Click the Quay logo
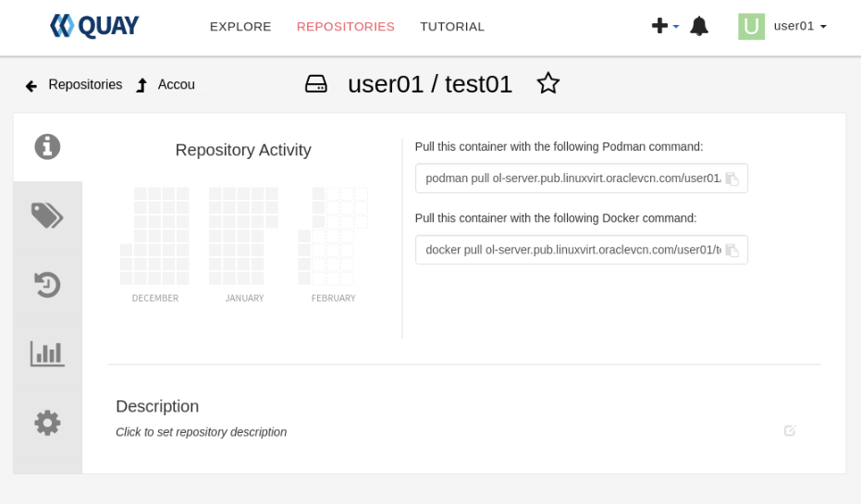The image size is (861, 504). [94, 26]
